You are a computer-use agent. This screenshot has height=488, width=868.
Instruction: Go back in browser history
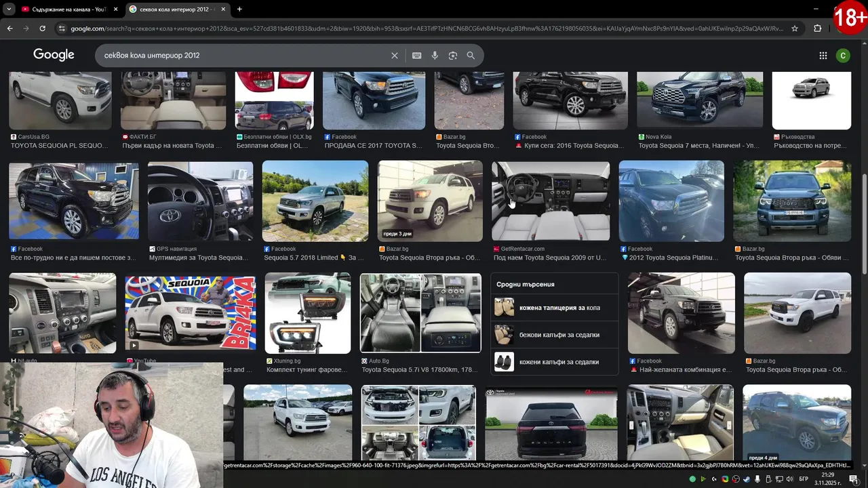pyautogui.click(x=9, y=28)
